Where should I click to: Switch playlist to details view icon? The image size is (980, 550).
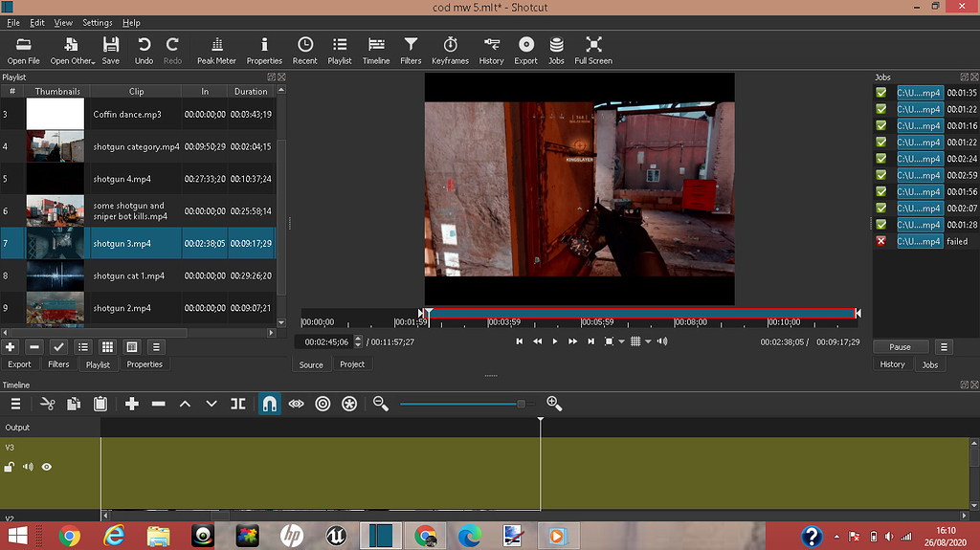[83, 347]
